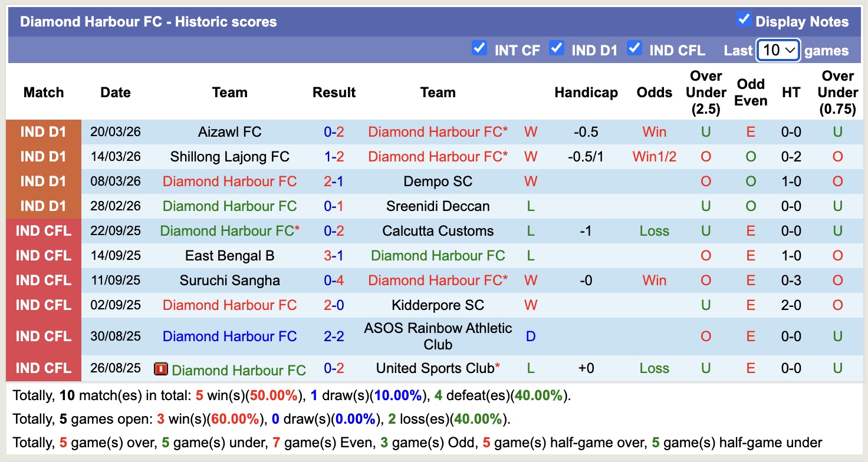The width and height of the screenshot is (868, 462).
Task: Click the Dempo SC team link
Action: (438, 181)
